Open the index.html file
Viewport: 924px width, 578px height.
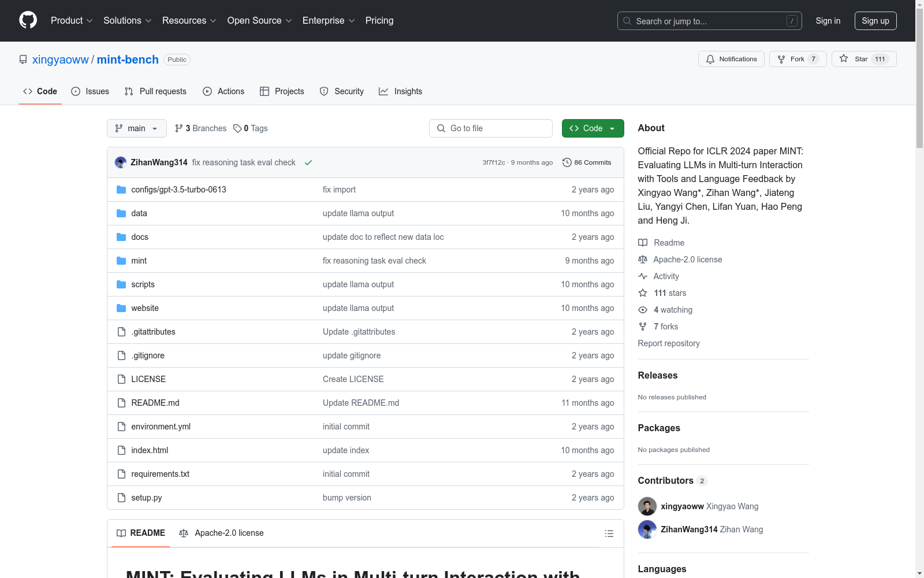[x=150, y=450]
